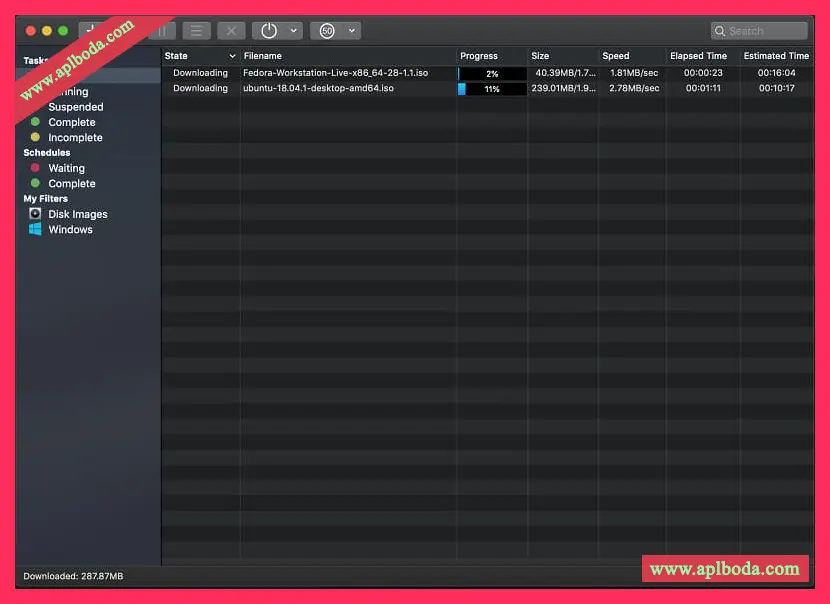This screenshot has width=830, height=604.
Task: Focus the Search field
Action: click(759, 31)
